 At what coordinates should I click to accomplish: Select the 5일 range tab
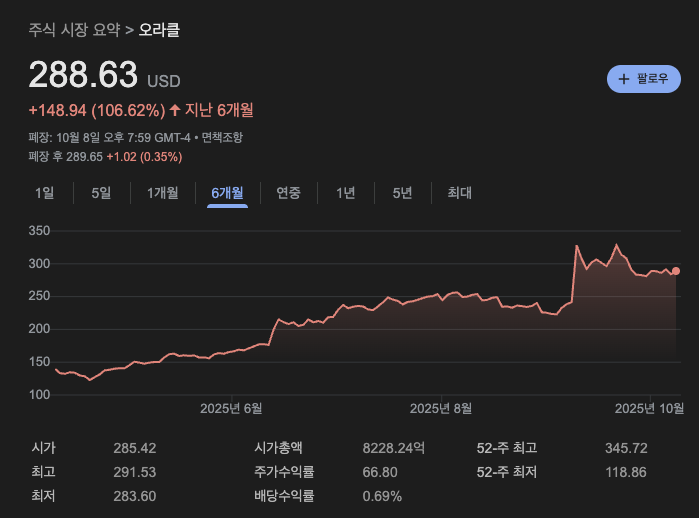tap(101, 193)
